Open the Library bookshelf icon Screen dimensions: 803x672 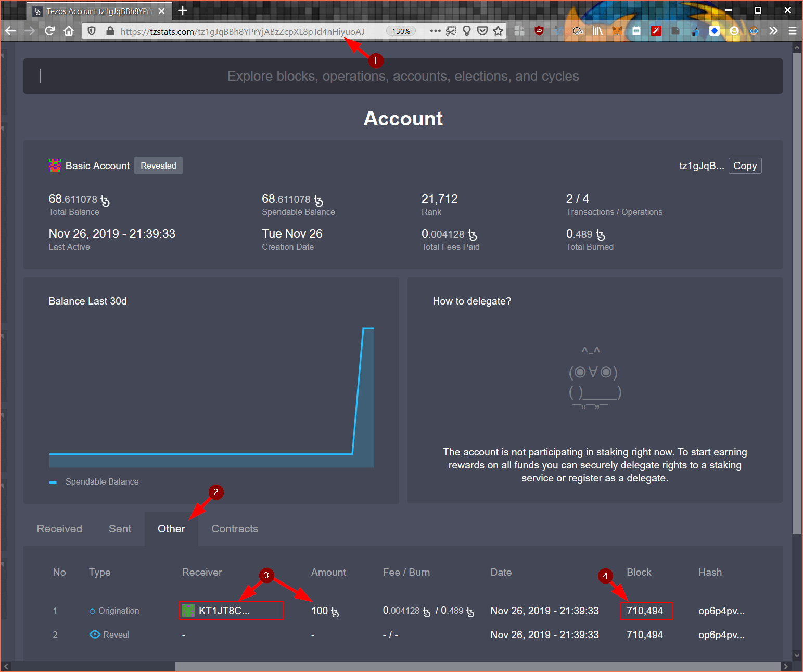pos(597,31)
